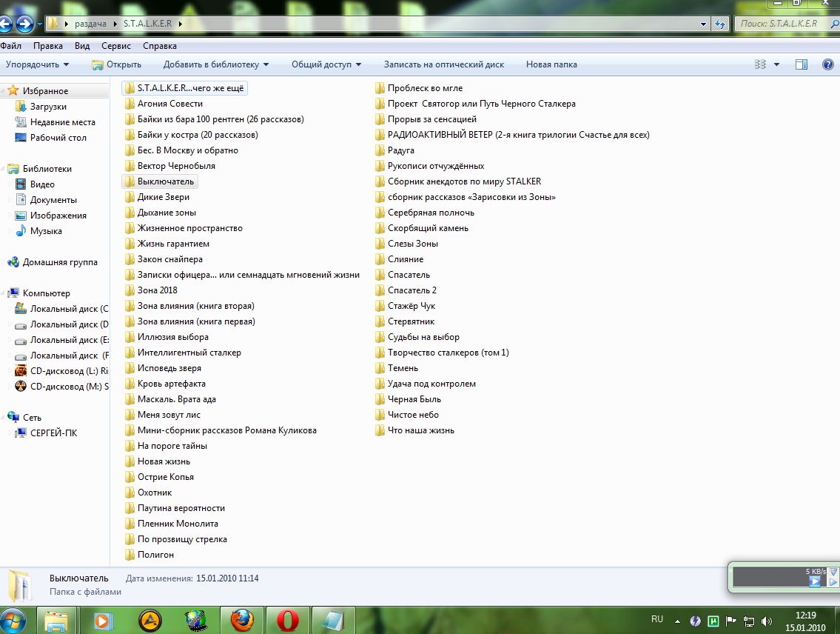
Task: Open the "Добавить в библиотеку" dropdown
Action: pos(215,64)
